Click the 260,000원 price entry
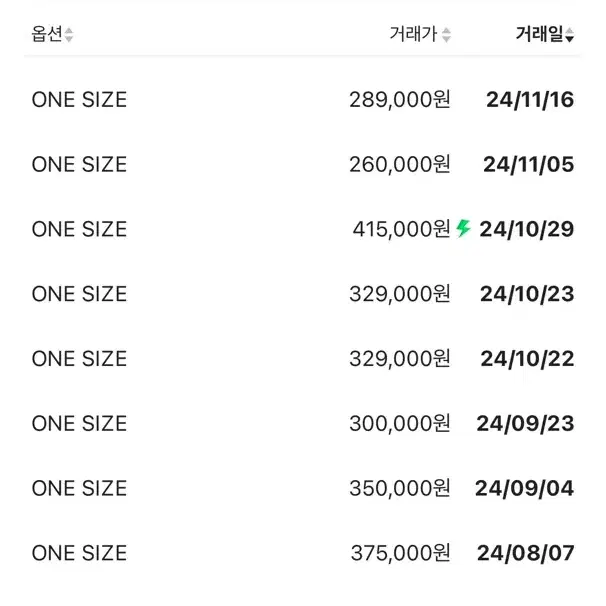 pos(400,164)
